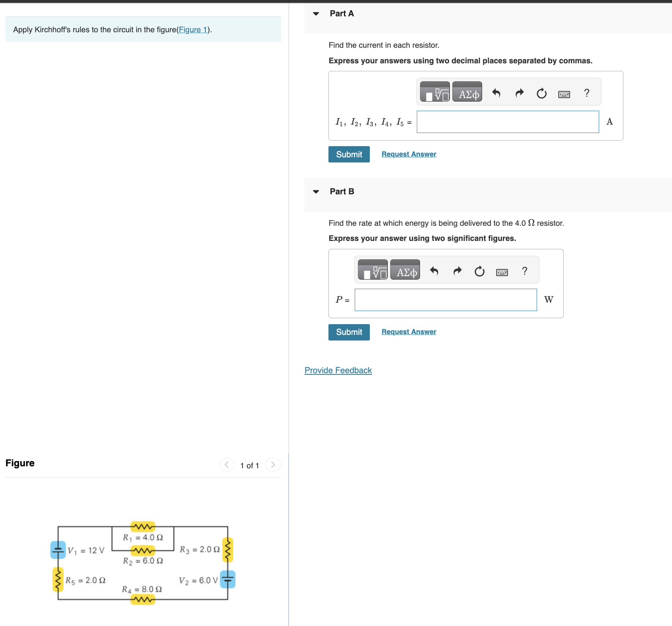Open the equation template palette in Part A

click(435, 92)
